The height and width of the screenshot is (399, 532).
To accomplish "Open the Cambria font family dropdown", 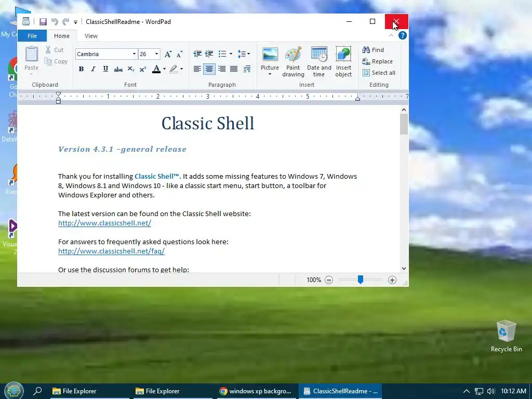I will [134, 54].
